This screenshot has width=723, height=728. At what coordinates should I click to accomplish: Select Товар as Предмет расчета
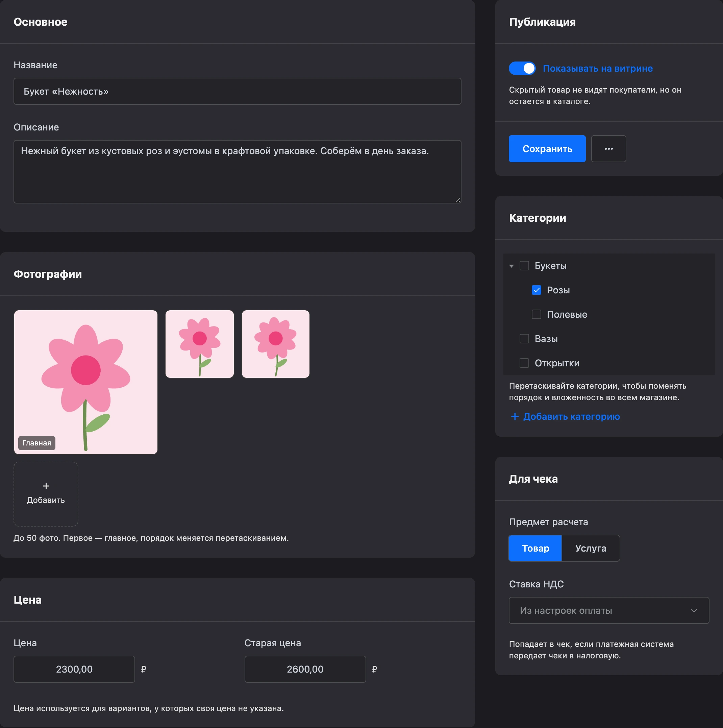tap(535, 548)
